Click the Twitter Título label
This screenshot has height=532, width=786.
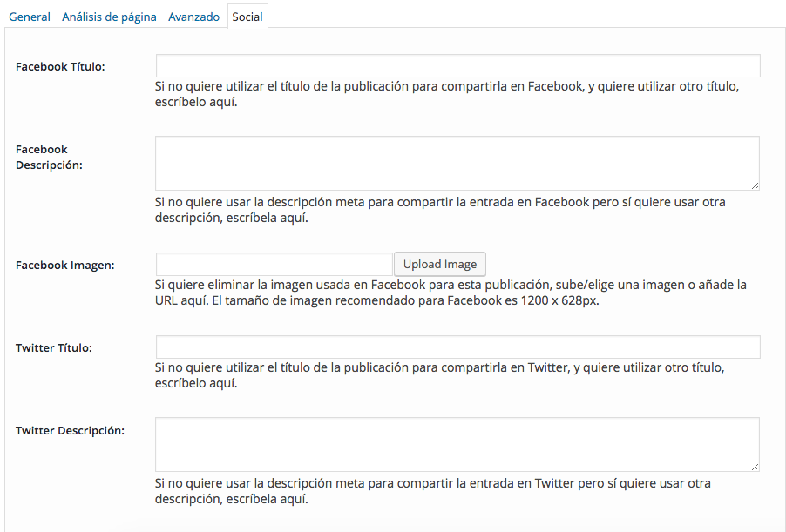[x=54, y=348]
